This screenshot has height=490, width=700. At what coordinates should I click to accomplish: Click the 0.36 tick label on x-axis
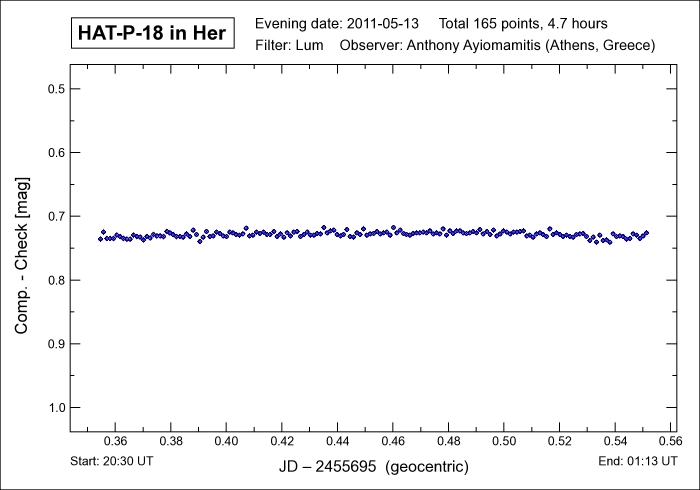(115, 441)
